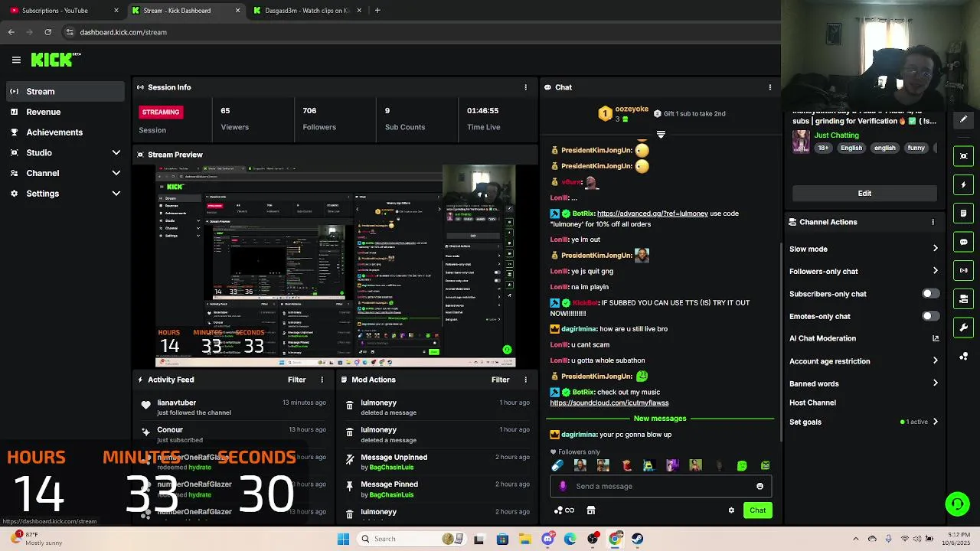Open Activity Feed Filter dropdown
Viewport: 980px width, 551px height.
[x=296, y=380]
